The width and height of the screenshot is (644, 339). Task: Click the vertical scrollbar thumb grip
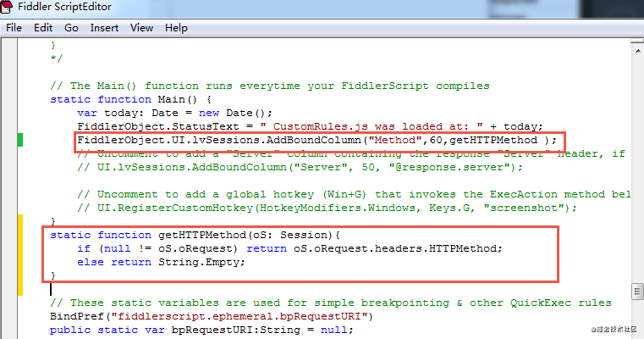[637, 292]
